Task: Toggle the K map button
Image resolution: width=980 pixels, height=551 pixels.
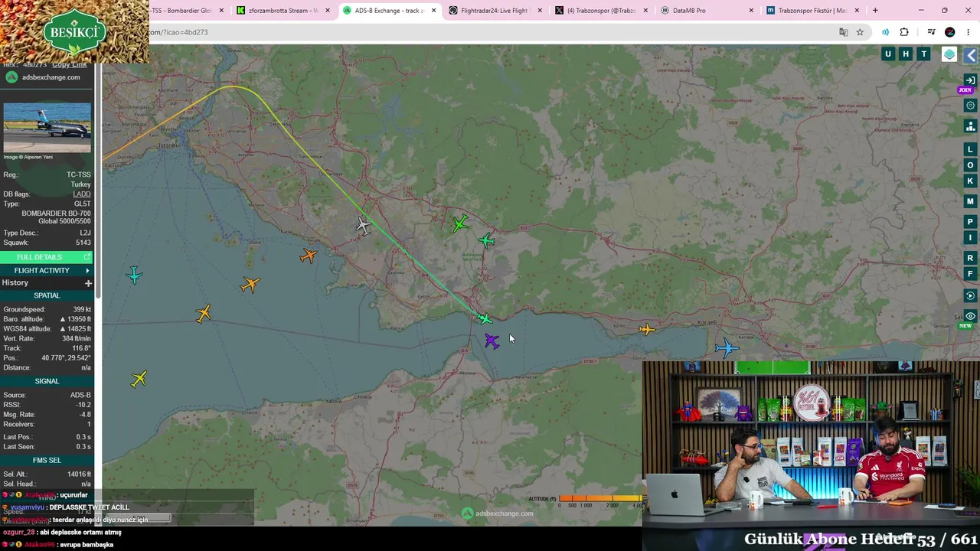Action: point(971,181)
